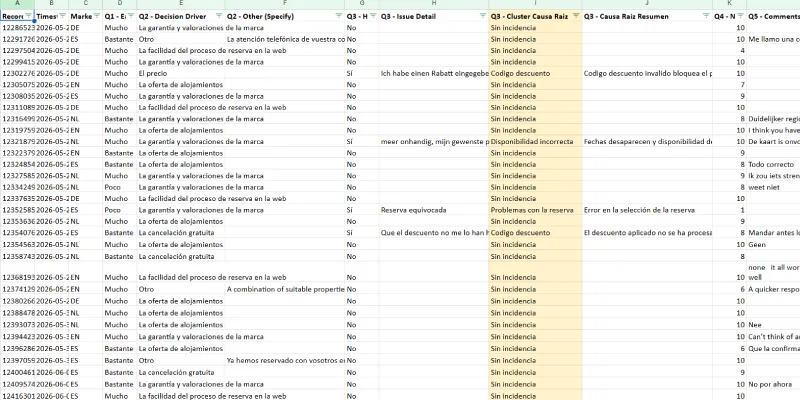800x400 pixels.
Task: Select 'La cancelación gratuita' in the 12400461 row
Action: 181,372
